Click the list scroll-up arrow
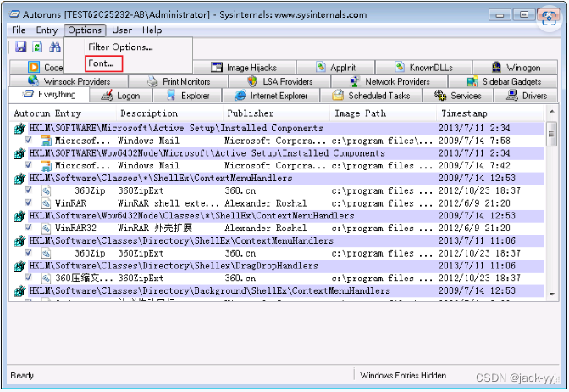Screen dimensions: 569x392 point(551,112)
